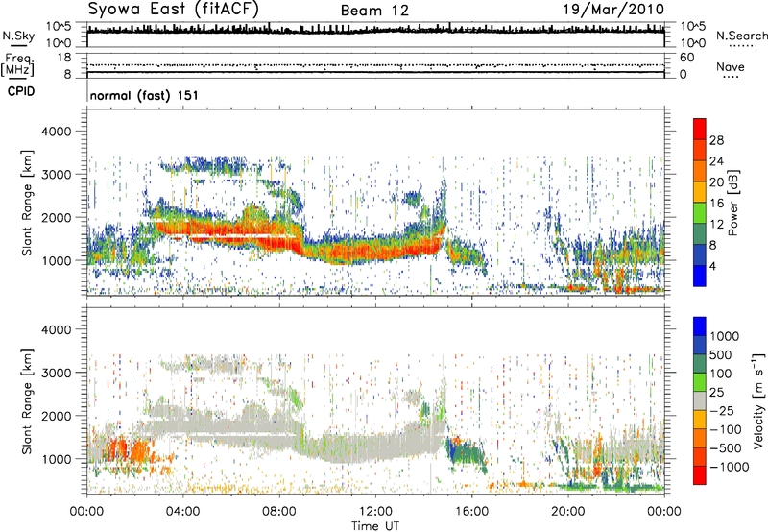
Task: Click the orange-red velocity patch near 01:00
Action: (x=119, y=449)
